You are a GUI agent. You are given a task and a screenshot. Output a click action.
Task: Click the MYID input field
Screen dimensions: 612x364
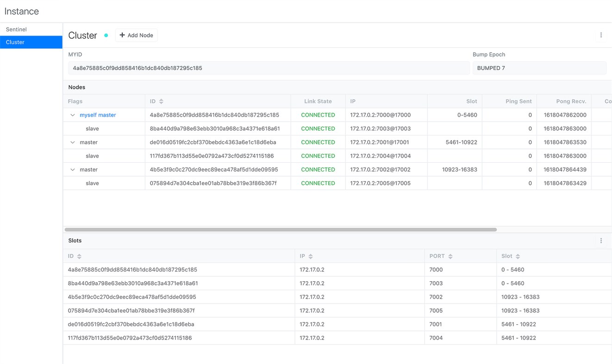(x=269, y=68)
